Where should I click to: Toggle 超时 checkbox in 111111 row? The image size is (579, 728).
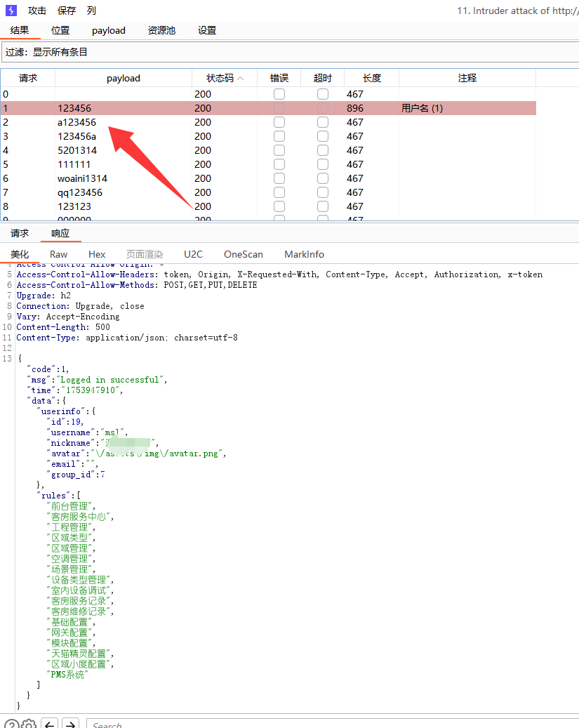tap(323, 164)
